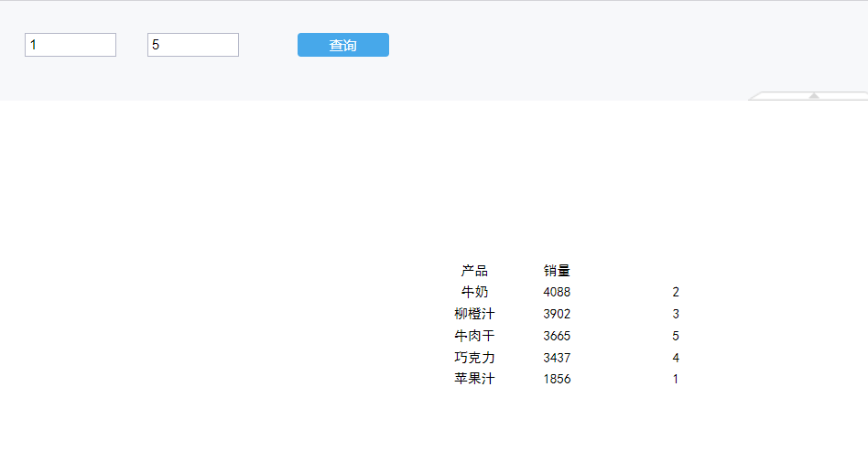Select the sales value 4088

557,292
